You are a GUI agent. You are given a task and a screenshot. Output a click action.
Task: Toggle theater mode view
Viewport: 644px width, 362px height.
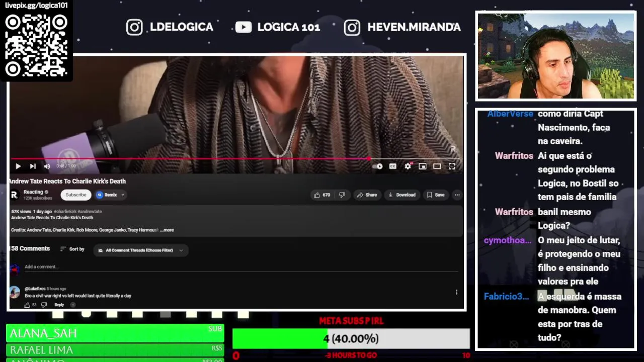(x=437, y=166)
